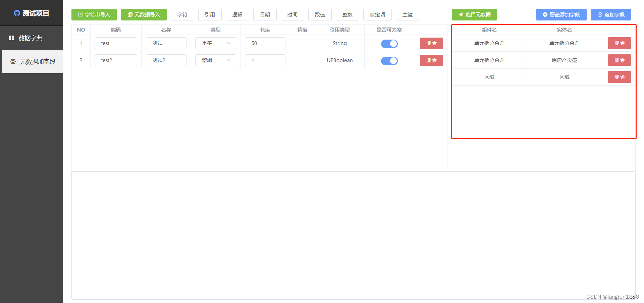Toggle 是否可为空 switch for row test
This screenshot has width=644, height=303.
[389, 44]
